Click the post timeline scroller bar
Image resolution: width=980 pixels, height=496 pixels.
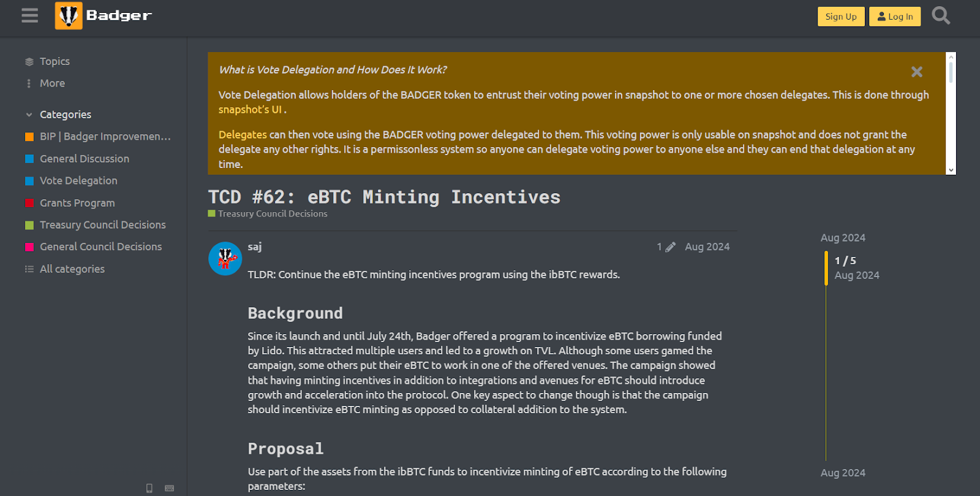point(826,268)
